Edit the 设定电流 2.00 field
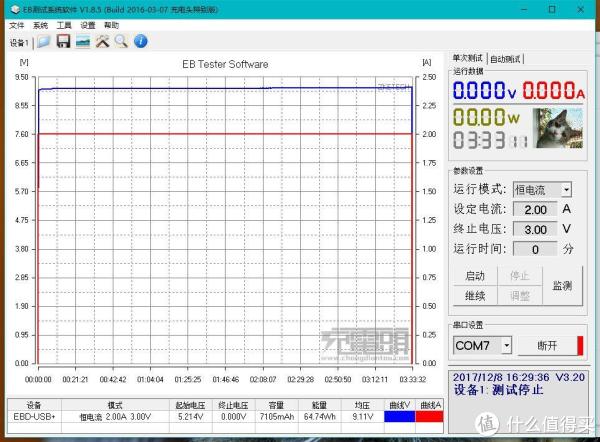The image size is (600, 442). click(535, 209)
